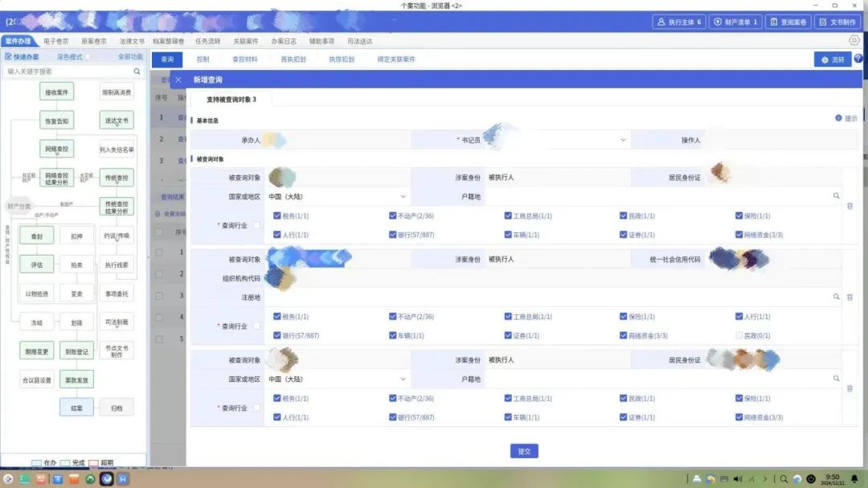Click the 结案 flowchart node
This screenshot has width=868, height=488.
(x=76, y=408)
